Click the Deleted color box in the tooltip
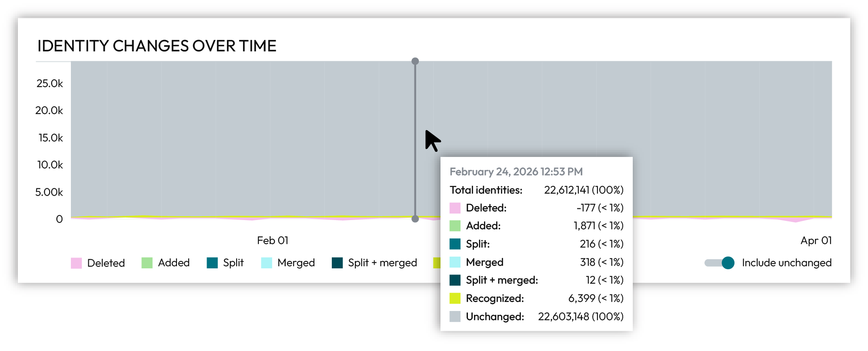Image resolution: width=868 pixels, height=351 pixels. coord(455,208)
